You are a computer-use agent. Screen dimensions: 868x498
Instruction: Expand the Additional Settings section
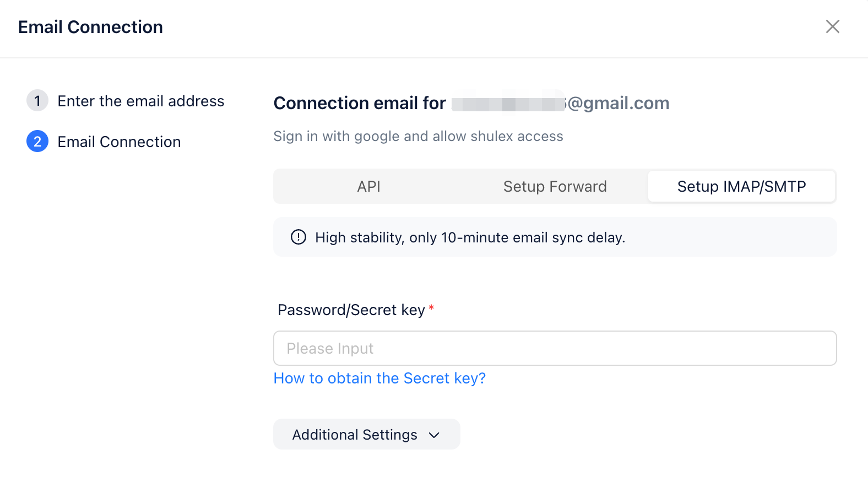[x=366, y=434]
